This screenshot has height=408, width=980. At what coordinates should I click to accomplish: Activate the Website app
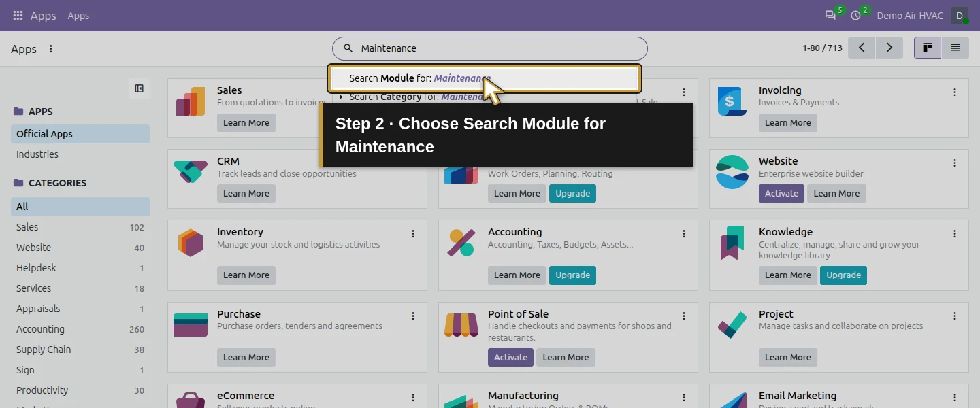(781, 194)
